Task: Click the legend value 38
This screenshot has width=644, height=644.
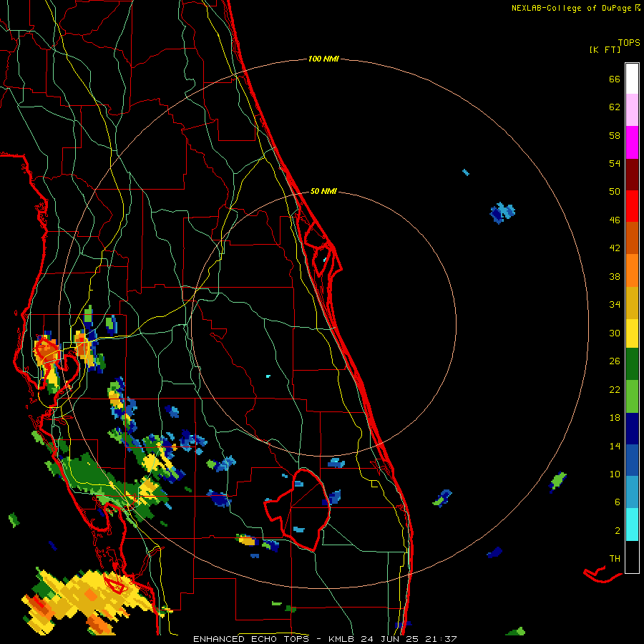Action: [x=615, y=277]
